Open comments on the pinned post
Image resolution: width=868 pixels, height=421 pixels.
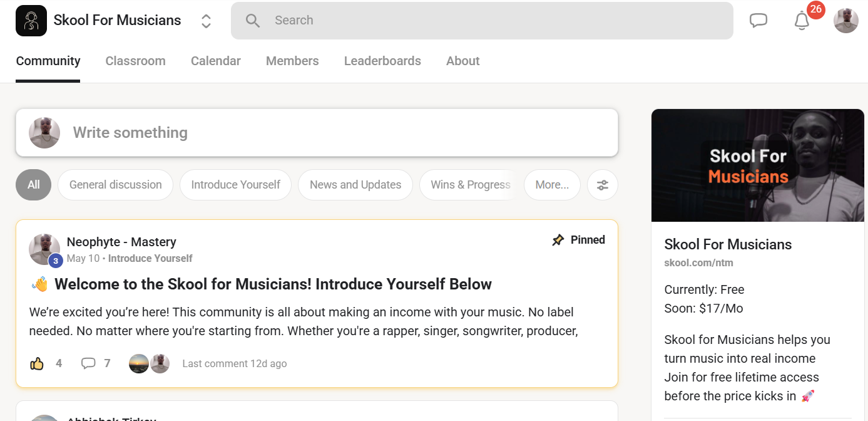[x=88, y=363]
